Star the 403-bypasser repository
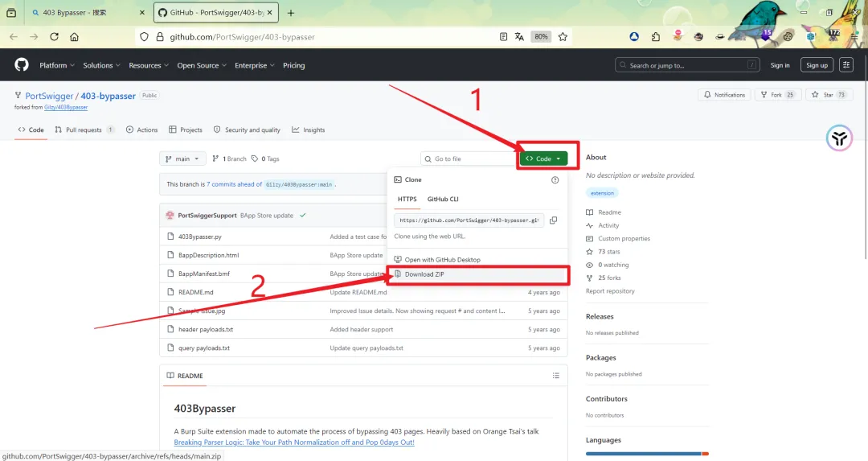 click(829, 95)
